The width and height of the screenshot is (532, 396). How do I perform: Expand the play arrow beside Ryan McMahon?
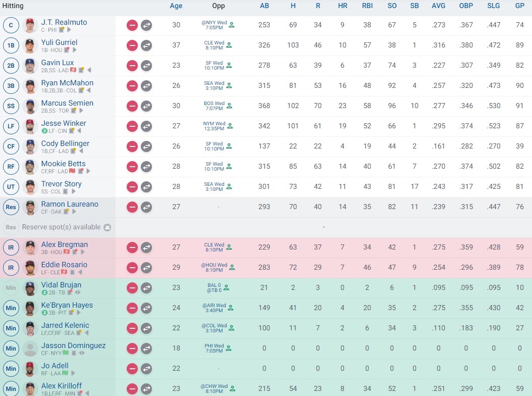tap(88, 91)
